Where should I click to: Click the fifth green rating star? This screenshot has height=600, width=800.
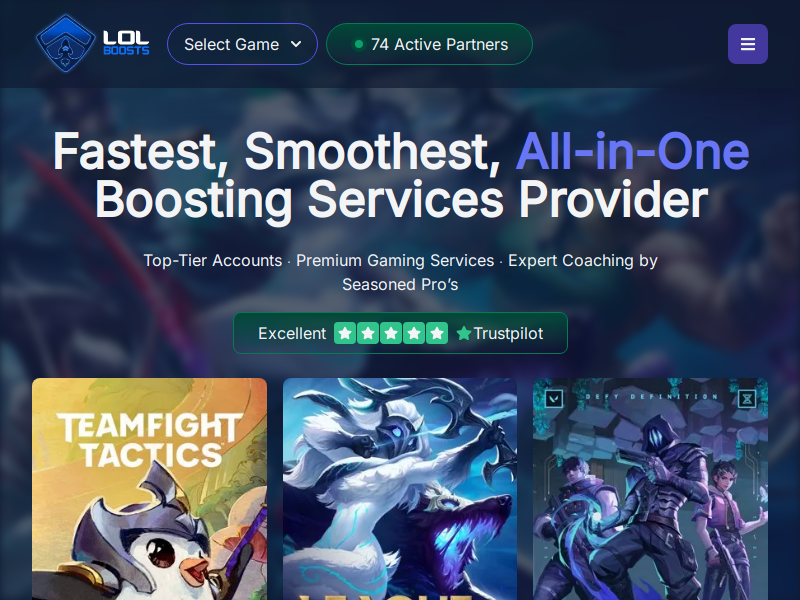coord(437,333)
